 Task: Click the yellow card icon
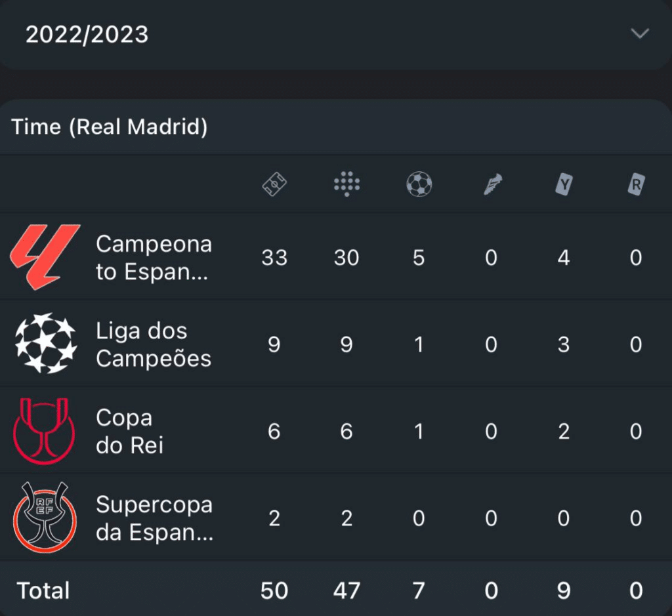[x=564, y=185]
